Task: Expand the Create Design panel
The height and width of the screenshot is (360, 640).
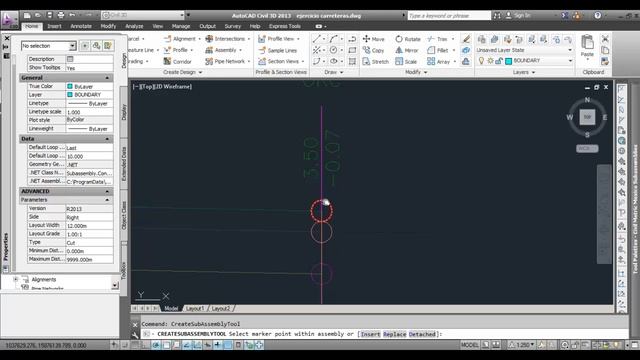Action: (182, 72)
